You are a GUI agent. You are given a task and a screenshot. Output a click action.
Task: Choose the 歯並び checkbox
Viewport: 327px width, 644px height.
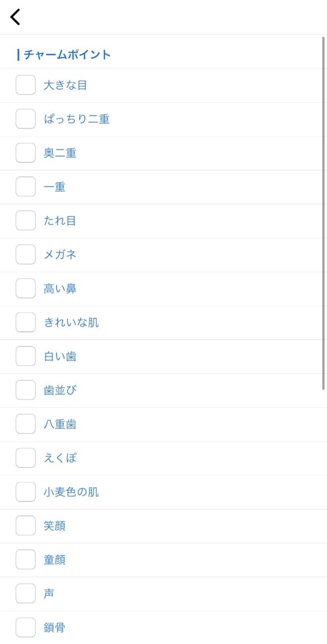(x=25, y=390)
